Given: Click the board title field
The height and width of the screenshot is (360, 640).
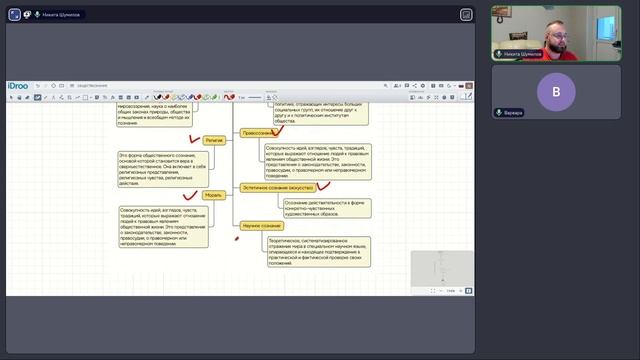Looking at the screenshot, I should (x=92, y=86).
